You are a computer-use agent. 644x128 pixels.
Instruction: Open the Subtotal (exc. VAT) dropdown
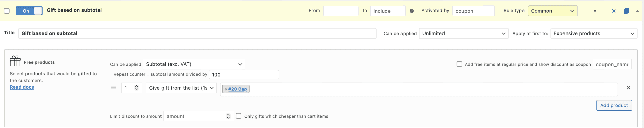pos(194,64)
